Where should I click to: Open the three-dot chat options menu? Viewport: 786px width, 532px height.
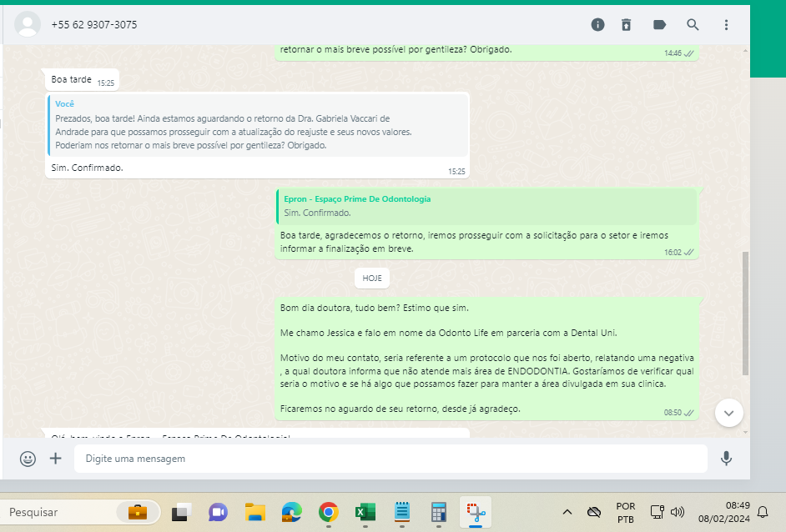point(726,24)
